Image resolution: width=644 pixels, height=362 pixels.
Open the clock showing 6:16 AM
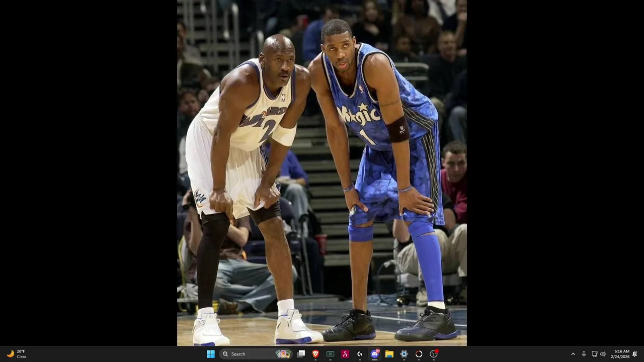tap(620, 354)
